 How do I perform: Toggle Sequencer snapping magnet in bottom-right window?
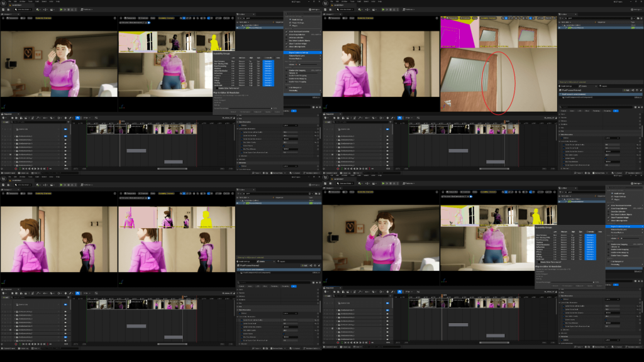(x=399, y=292)
